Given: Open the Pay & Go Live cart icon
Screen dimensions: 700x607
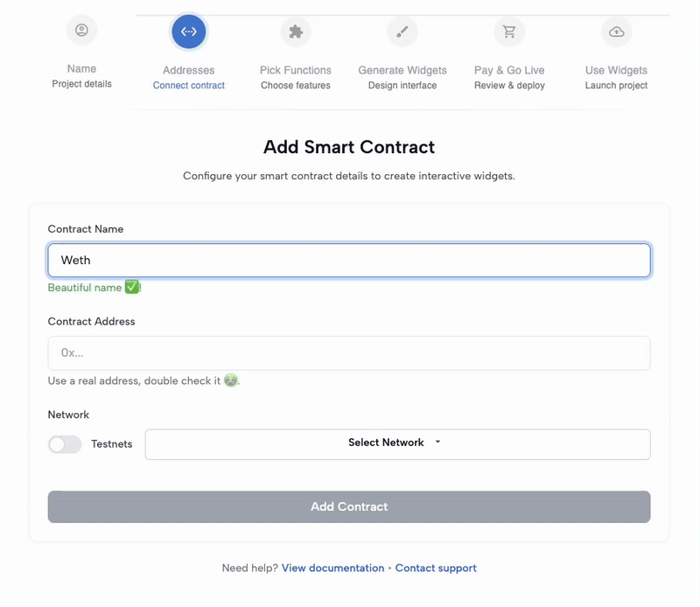Looking at the screenshot, I should [509, 31].
